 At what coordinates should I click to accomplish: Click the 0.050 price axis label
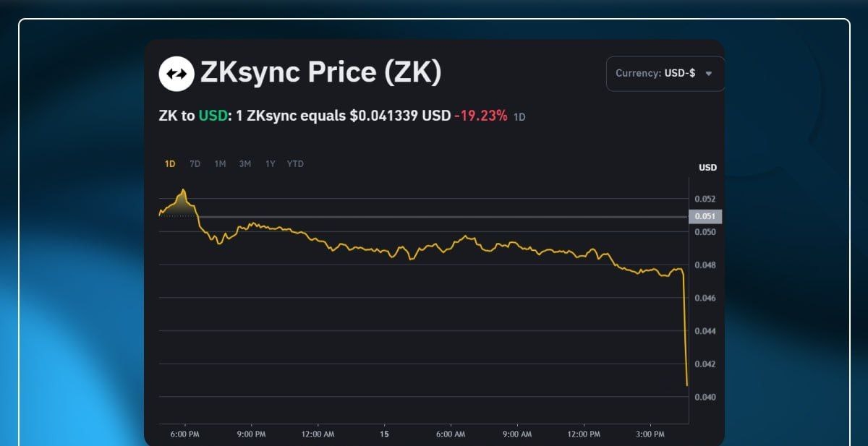705,232
